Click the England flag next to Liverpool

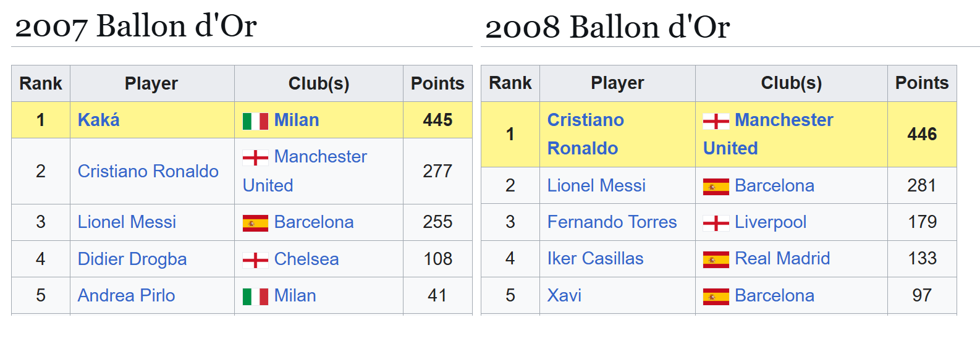(x=716, y=223)
